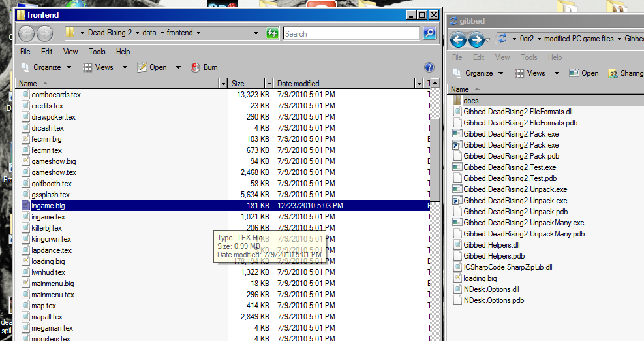Select the Gibbed.Helpers.dll file icon
This screenshot has width=644, height=341.
click(x=457, y=245)
